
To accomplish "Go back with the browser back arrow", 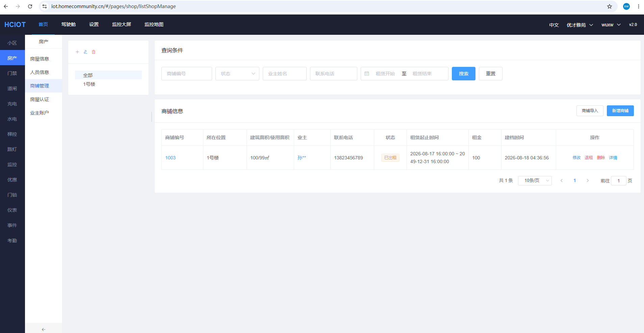I will (x=6, y=6).
